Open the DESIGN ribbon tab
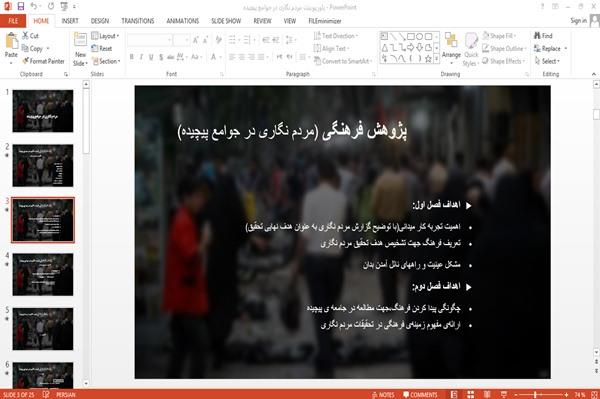Viewport: 600px width, 399px height. (99, 21)
